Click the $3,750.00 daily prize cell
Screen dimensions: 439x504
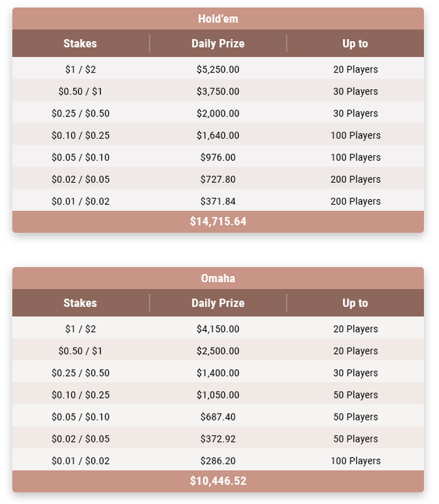[218, 91]
